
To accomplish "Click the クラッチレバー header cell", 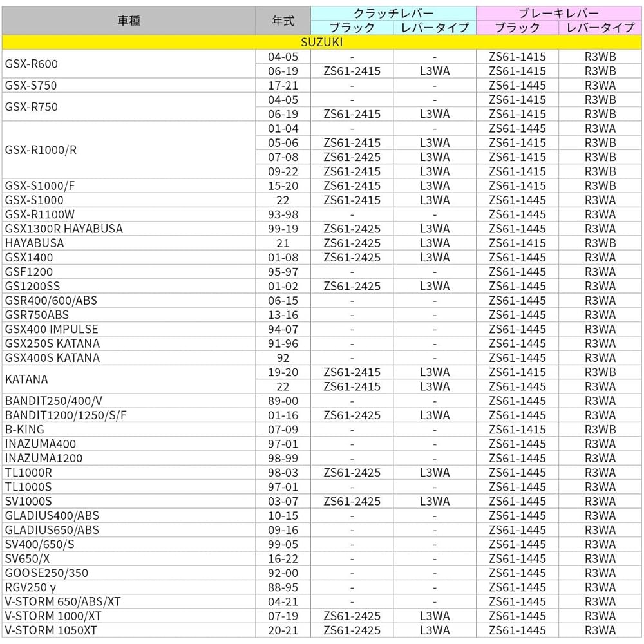I will 393,14.
